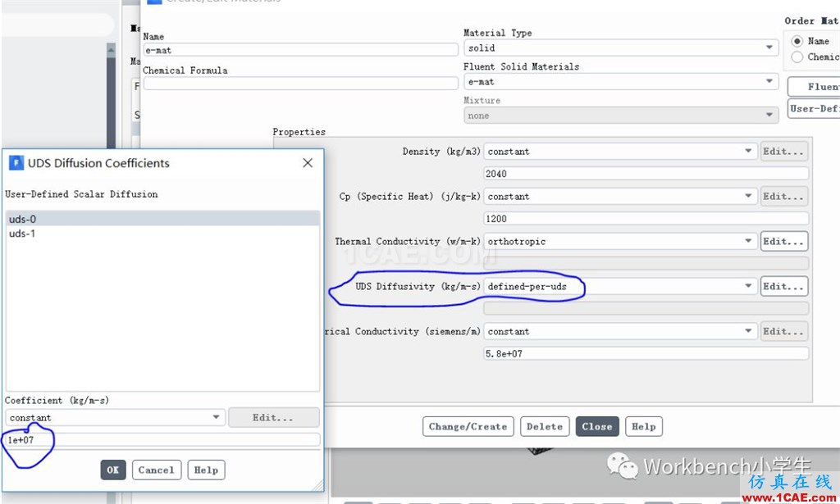Open the Cp Specific Heat dropdown
The height and width of the screenshot is (504, 840).
[x=620, y=197]
